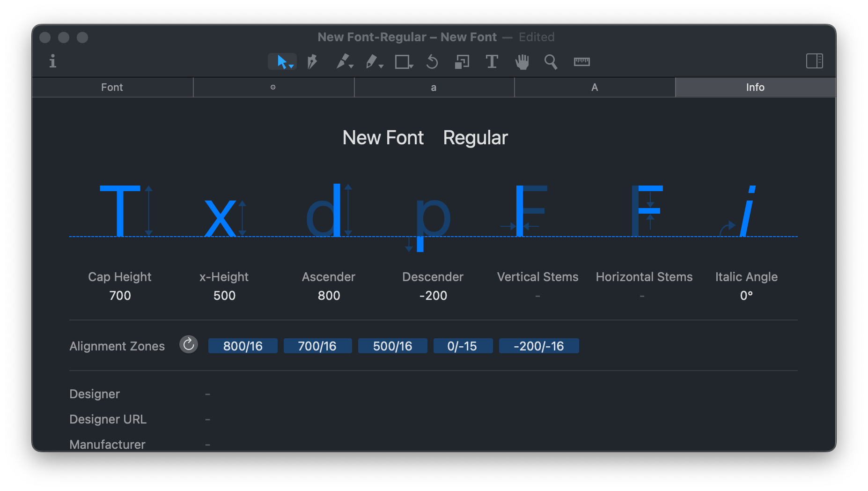The image size is (868, 491).
Task: Click the x-Height x illustration
Action: 225,218
